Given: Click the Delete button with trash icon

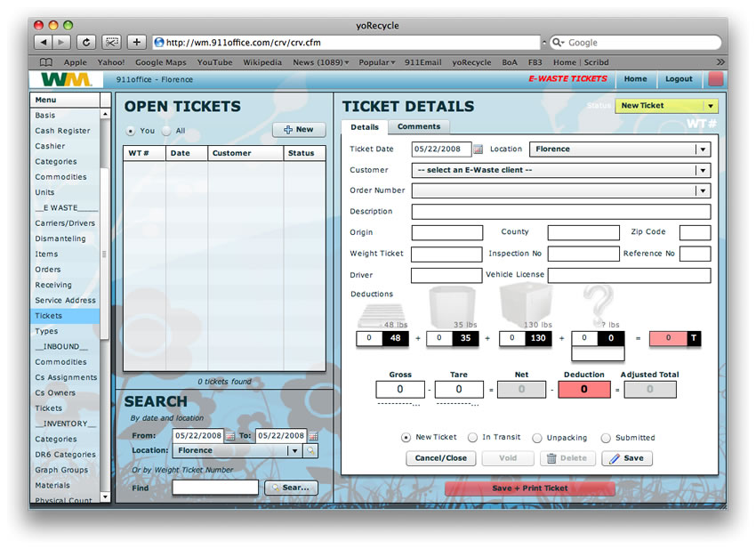Looking at the screenshot, I should [x=568, y=458].
